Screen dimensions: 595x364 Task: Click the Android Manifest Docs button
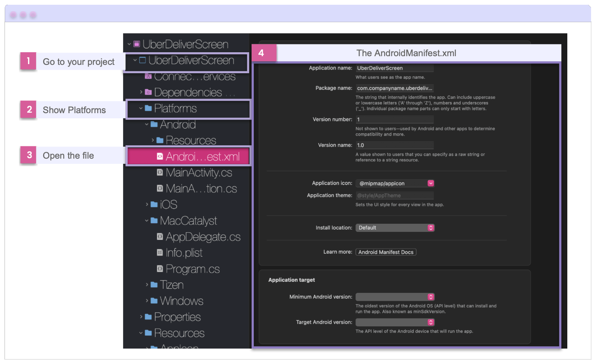386,252
